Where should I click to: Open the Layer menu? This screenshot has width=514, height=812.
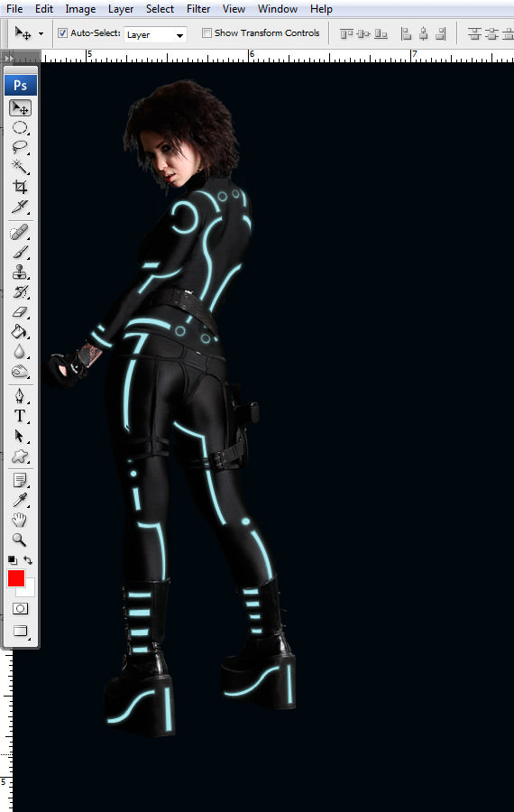pyautogui.click(x=121, y=9)
